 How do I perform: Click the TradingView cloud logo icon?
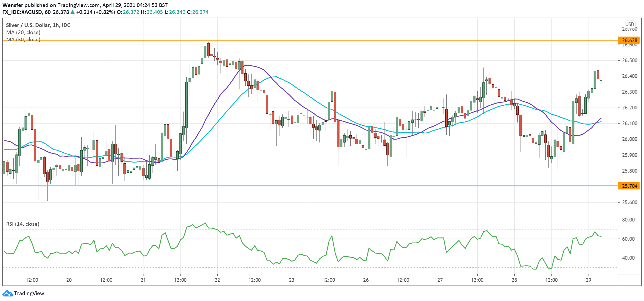[7, 294]
